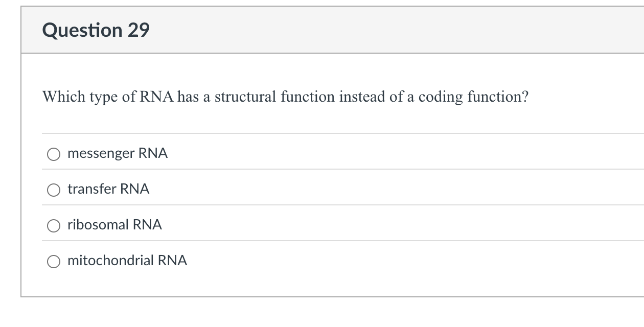The height and width of the screenshot is (327, 644).
Task: Select the transfer RNA radio button
Action: pyautogui.click(x=53, y=190)
